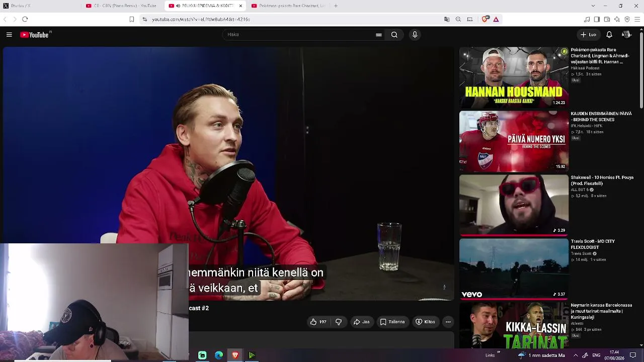Start voice search with microphone icon

click(415, 35)
